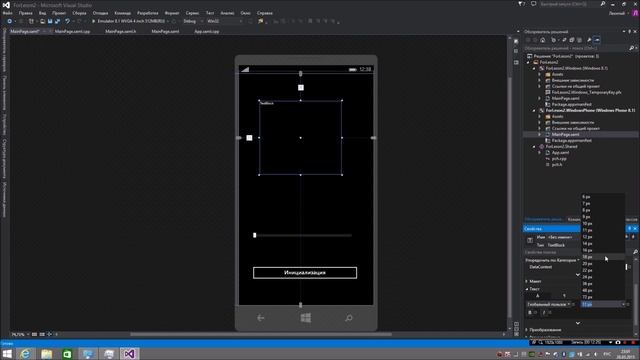
Task: Click the property search magnifier icon
Action: point(635,252)
